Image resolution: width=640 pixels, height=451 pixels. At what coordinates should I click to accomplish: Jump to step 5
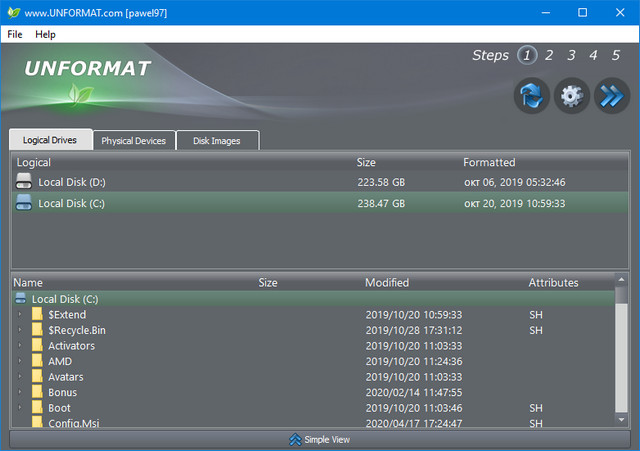pos(616,56)
